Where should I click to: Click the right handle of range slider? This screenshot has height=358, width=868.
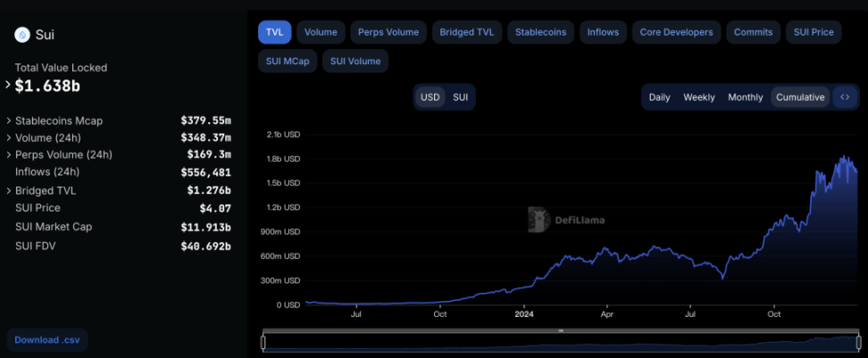pyautogui.click(x=858, y=343)
